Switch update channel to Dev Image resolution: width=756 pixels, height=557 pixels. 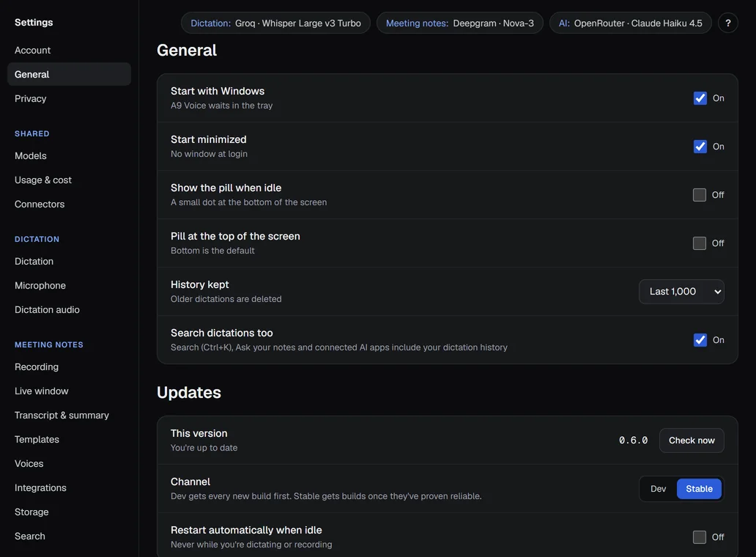tap(658, 489)
